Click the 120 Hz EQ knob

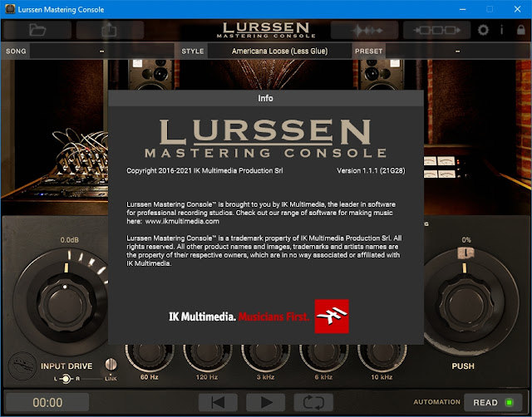tap(207, 358)
